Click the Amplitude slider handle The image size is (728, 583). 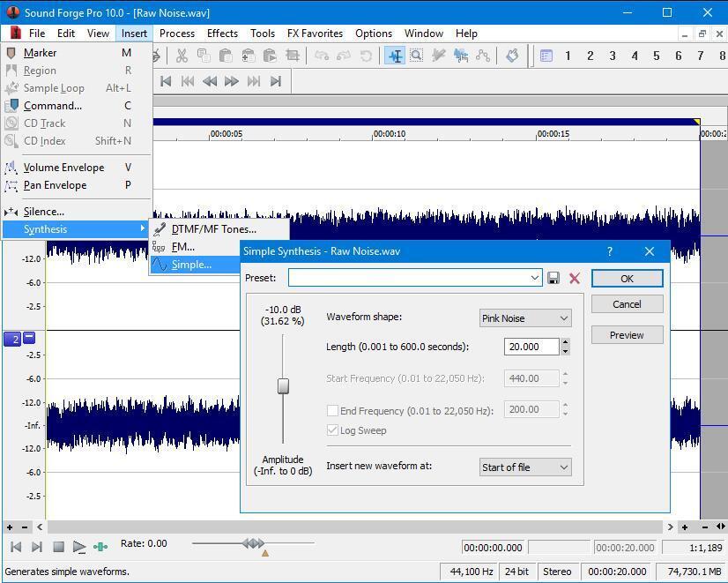point(283,386)
